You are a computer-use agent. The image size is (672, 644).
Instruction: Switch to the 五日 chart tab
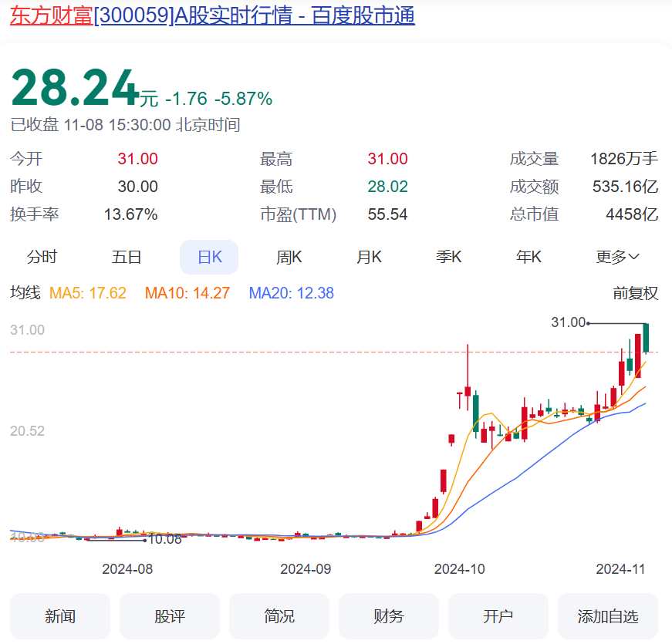(x=127, y=257)
